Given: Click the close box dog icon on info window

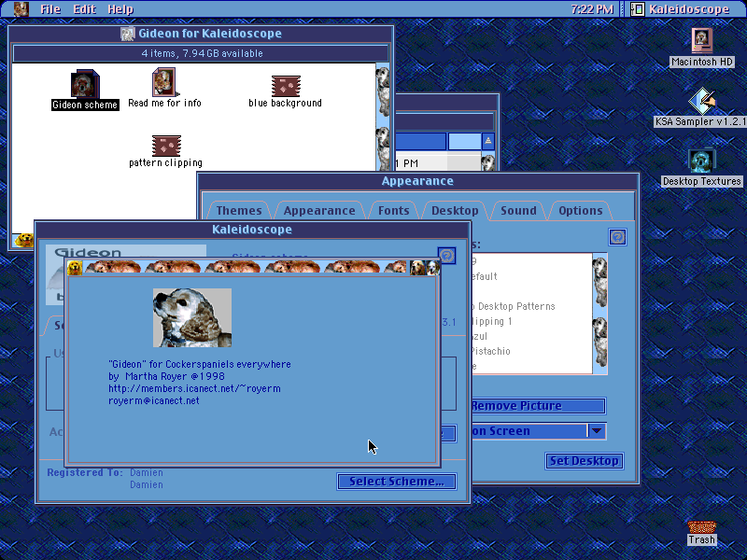Looking at the screenshot, I should tap(75, 268).
